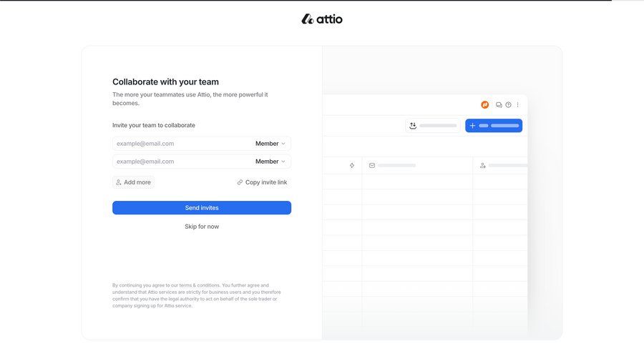Click the Attio logo at top
This screenshot has height=346, width=644.
click(x=322, y=19)
